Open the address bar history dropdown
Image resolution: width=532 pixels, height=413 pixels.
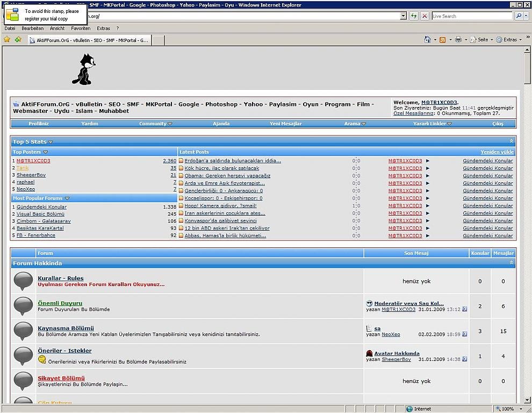[403, 16]
